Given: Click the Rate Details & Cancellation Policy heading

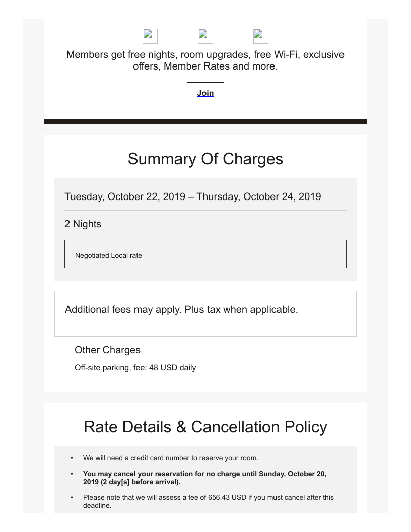Looking at the screenshot, I should coord(205,427).
